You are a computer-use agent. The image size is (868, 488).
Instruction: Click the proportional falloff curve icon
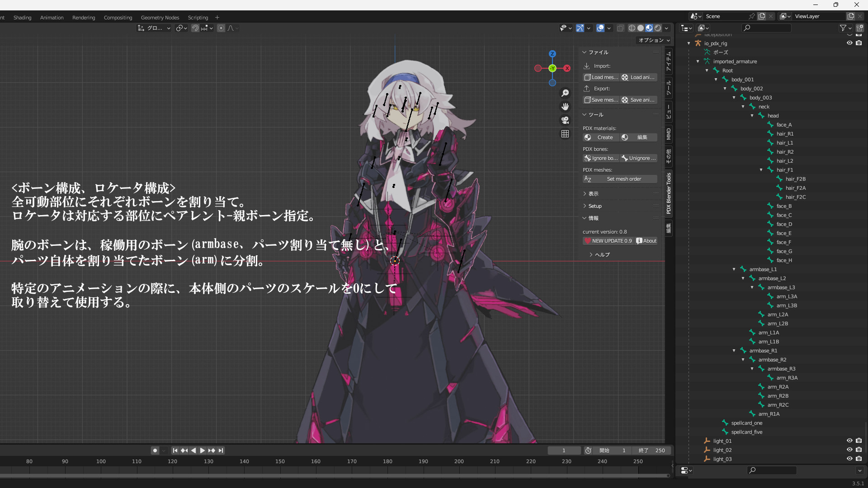[231, 28]
